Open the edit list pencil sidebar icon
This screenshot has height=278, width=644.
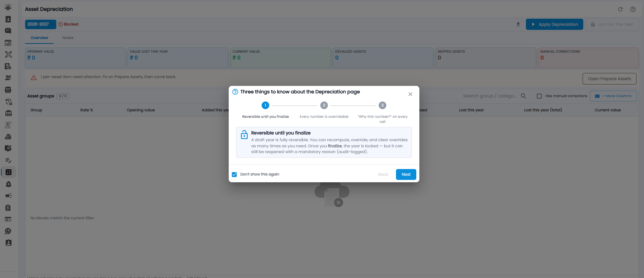tap(8, 160)
